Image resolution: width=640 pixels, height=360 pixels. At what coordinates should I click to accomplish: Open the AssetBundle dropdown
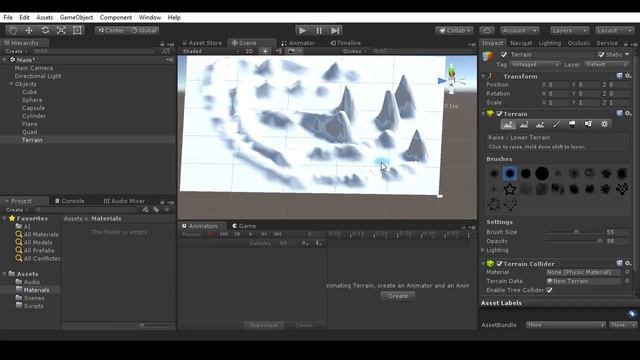tap(566, 325)
